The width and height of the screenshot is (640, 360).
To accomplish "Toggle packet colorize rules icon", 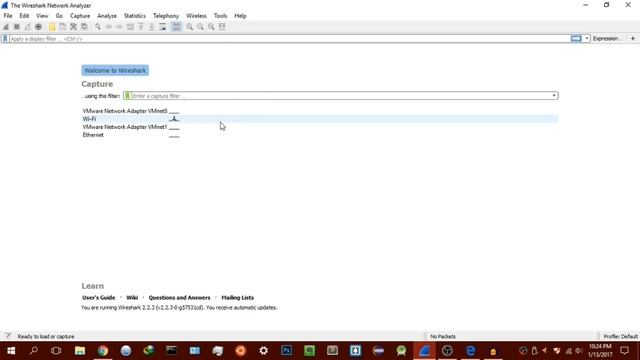I will [x=176, y=27].
